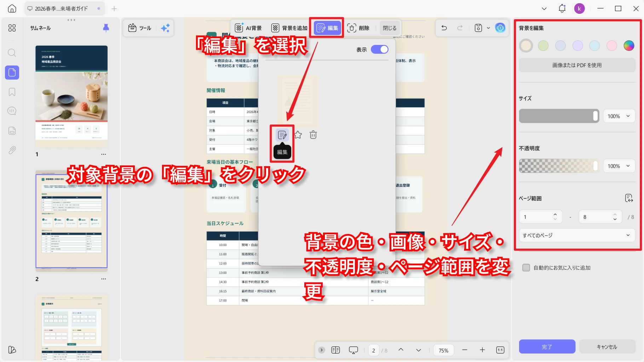
Task: Click the background edit pencil icon
Action: 282,135
